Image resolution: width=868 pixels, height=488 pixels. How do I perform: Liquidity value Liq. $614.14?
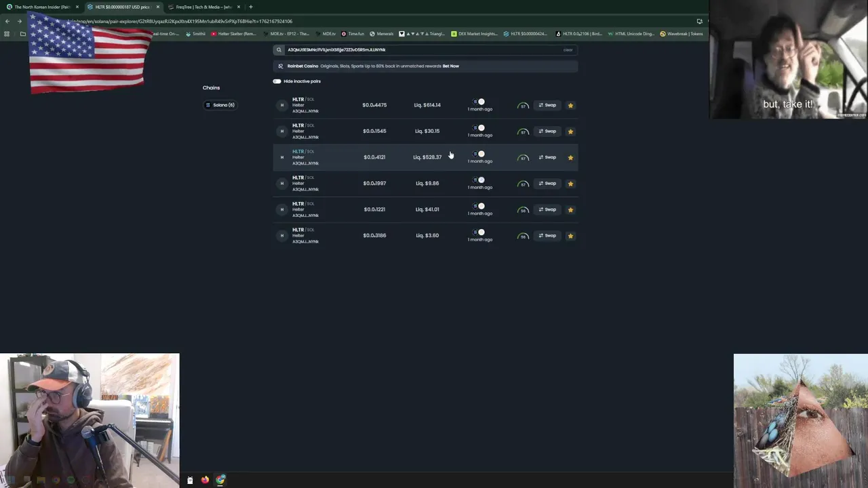(427, 105)
